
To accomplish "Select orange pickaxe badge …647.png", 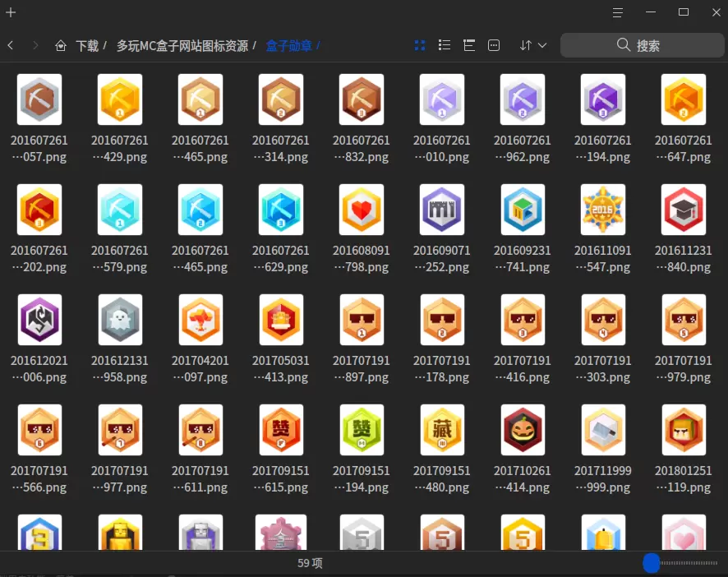I will (684, 99).
